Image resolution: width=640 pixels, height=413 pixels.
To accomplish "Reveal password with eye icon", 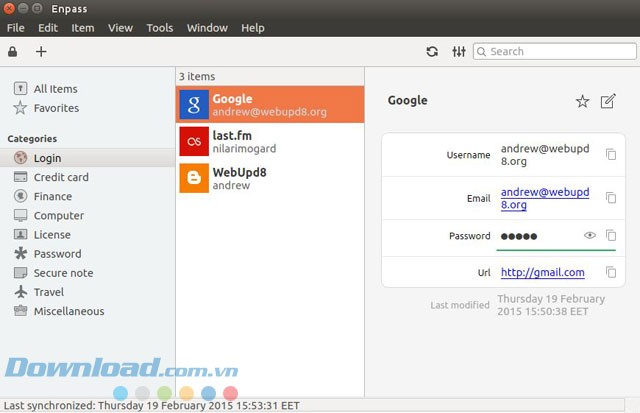I will [x=589, y=235].
